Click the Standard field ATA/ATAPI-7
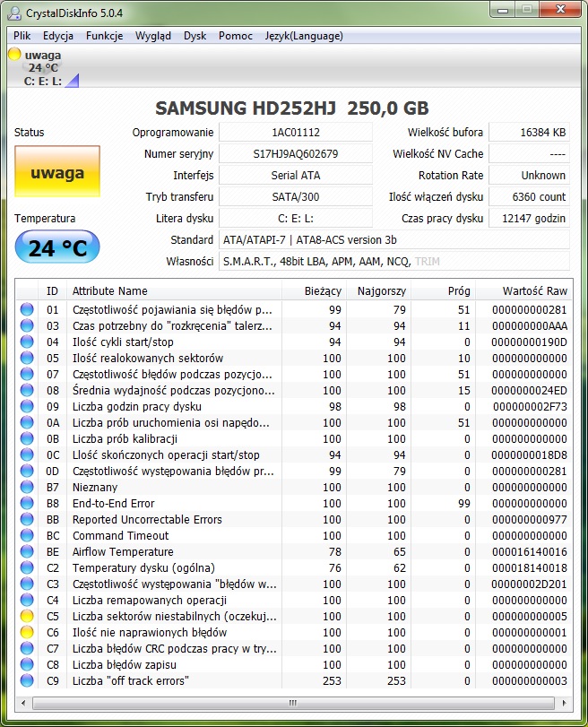The width and height of the screenshot is (588, 727). [x=394, y=239]
